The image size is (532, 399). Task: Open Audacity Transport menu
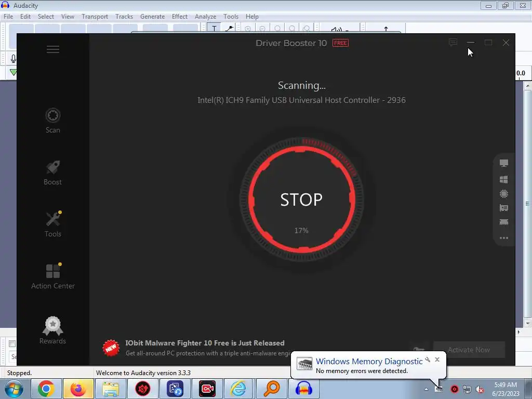coord(95,16)
